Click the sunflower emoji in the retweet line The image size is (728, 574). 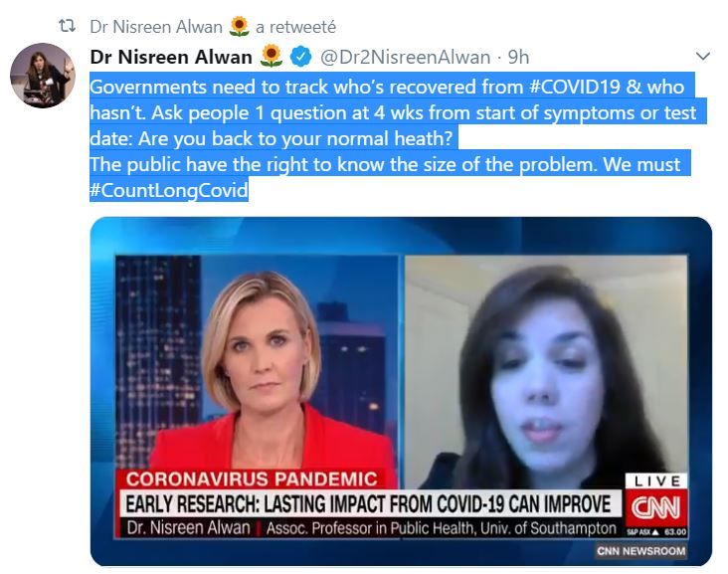[x=239, y=26]
